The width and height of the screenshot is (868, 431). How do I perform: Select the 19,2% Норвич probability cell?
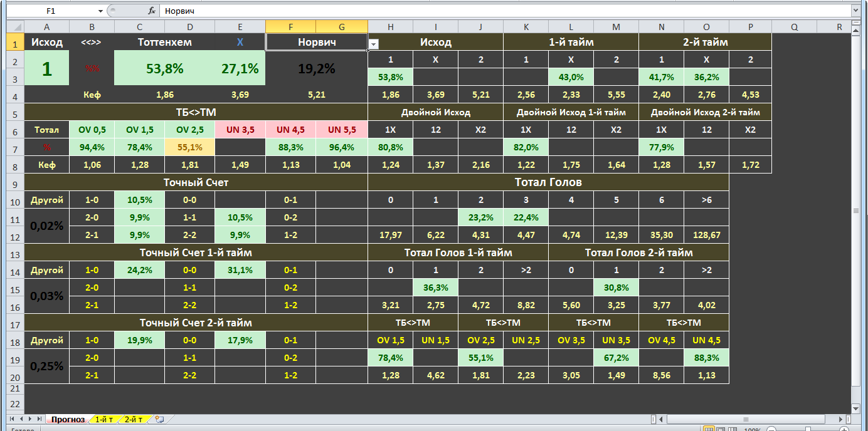317,69
